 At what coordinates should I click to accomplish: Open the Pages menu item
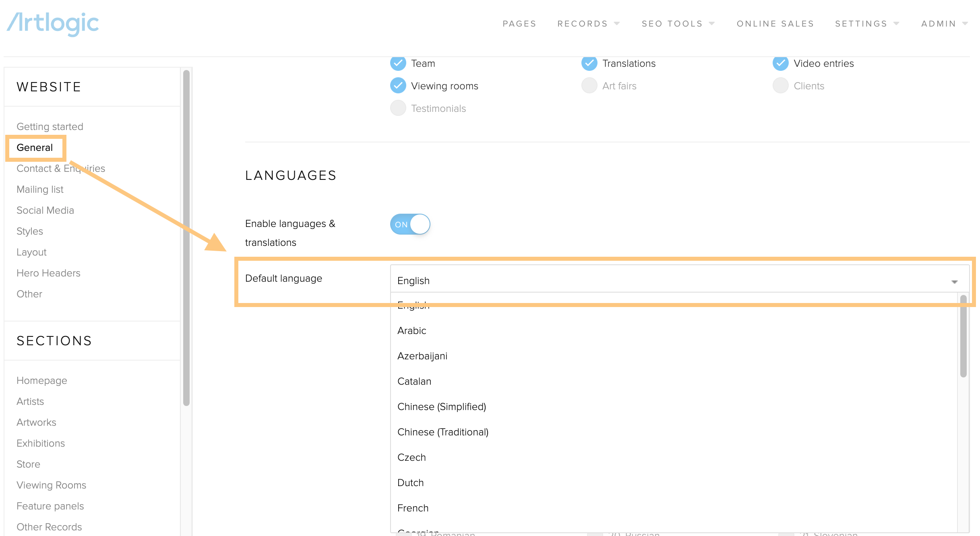(x=519, y=24)
